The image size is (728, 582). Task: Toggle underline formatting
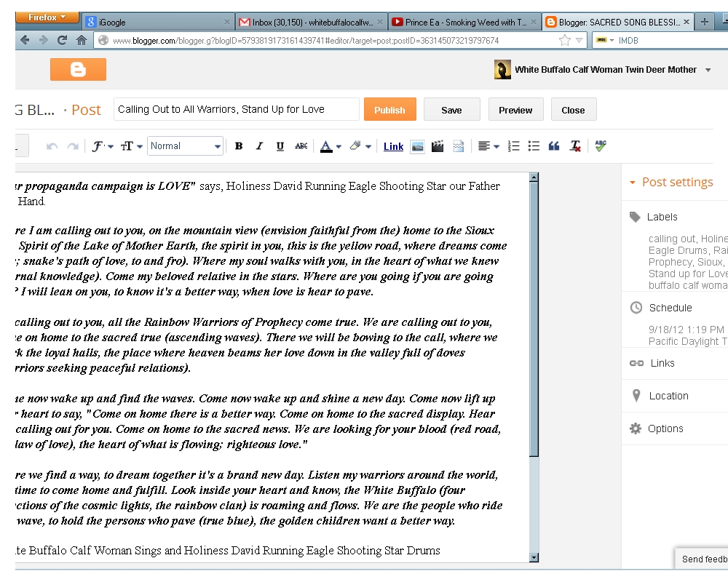[280, 146]
